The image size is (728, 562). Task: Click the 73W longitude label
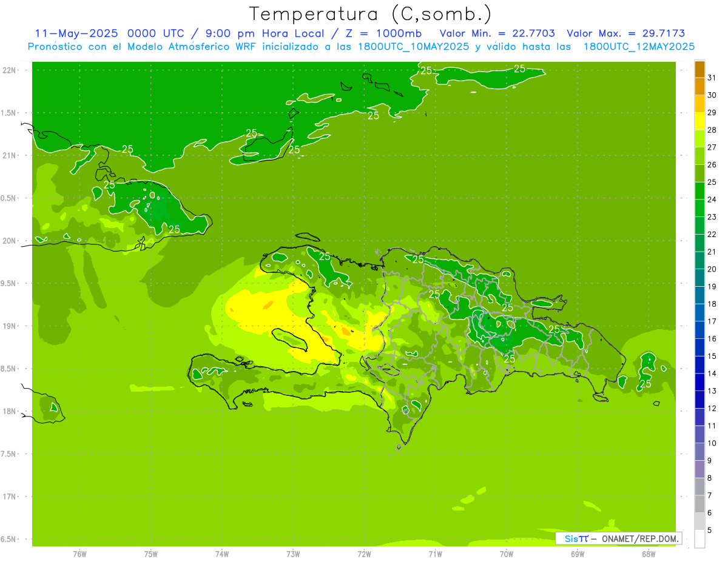pos(293,554)
